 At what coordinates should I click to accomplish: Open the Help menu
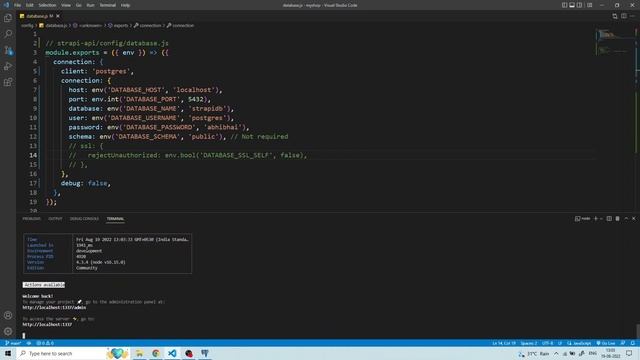125,5
